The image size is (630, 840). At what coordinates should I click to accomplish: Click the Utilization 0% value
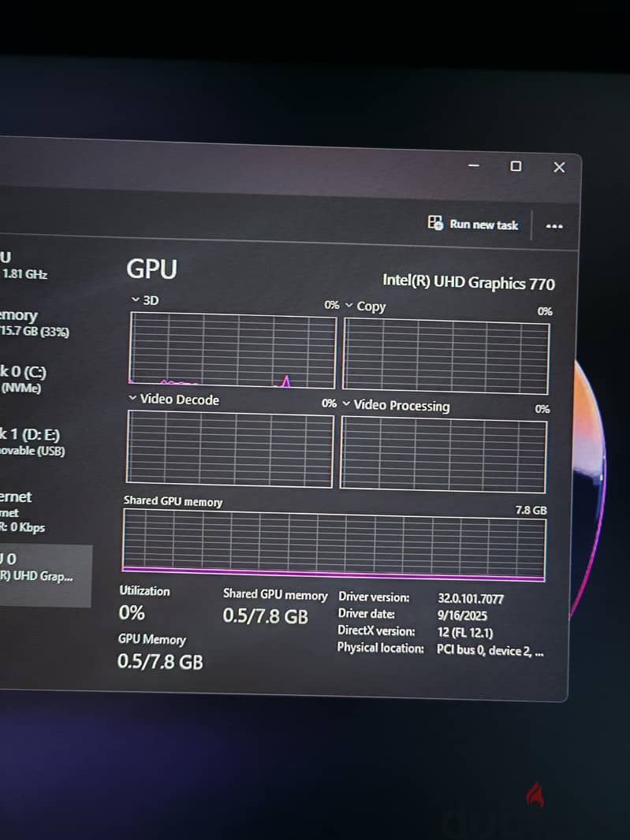(132, 612)
